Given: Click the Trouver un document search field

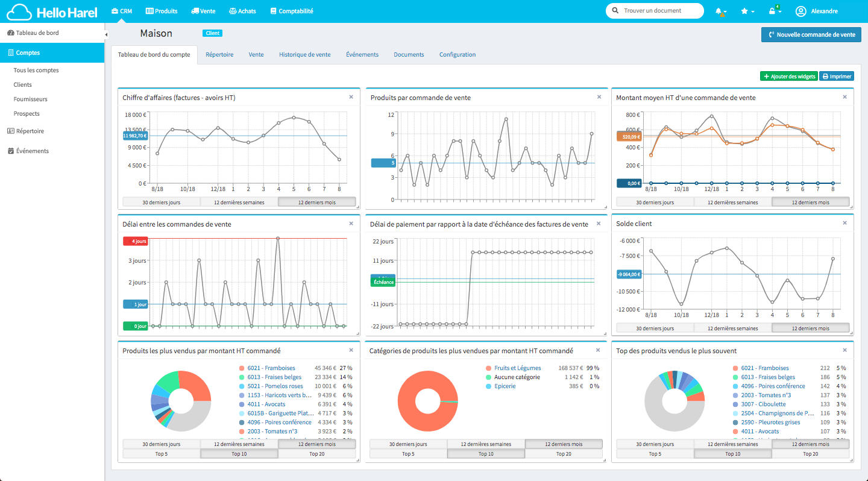Looking at the screenshot, I should coord(655,11).
